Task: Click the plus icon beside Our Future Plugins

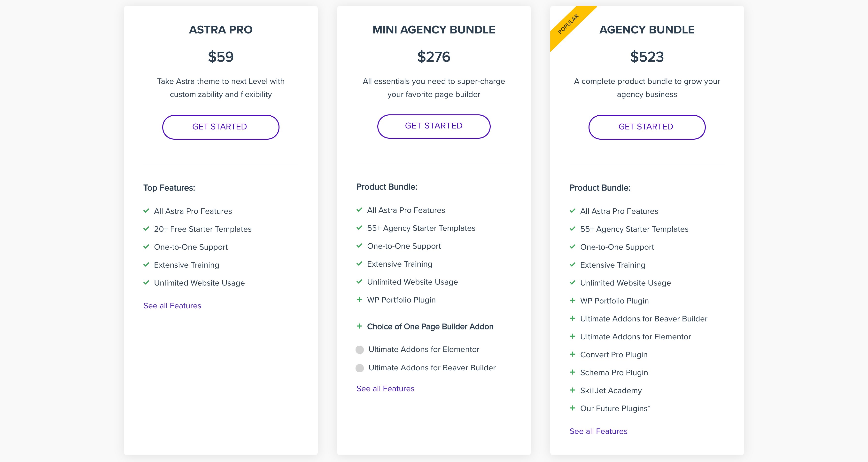Action: pyautogui.click(x=573, y=408)
